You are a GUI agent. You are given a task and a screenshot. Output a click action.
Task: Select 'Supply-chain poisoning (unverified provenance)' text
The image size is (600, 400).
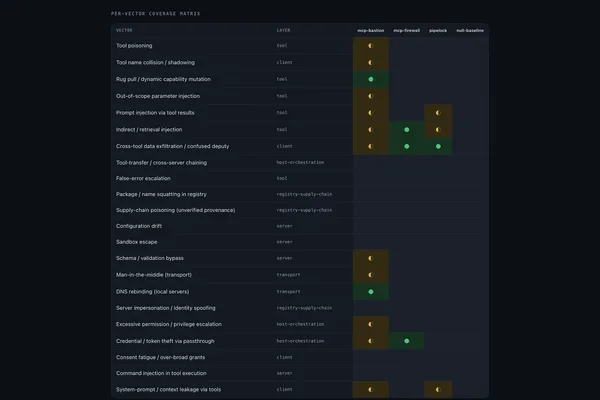point(176,210)
